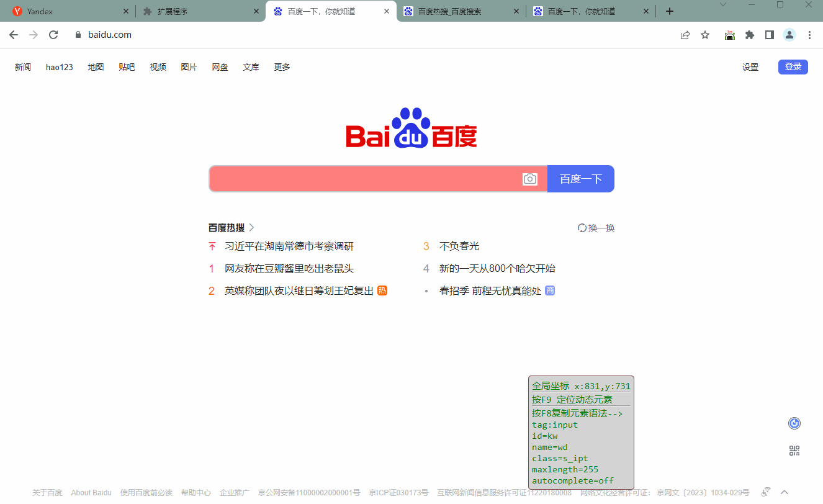The image size is (823, 504).
Task: Open the 地图 link
Action: pyautogui.click(x=96, y=67)
